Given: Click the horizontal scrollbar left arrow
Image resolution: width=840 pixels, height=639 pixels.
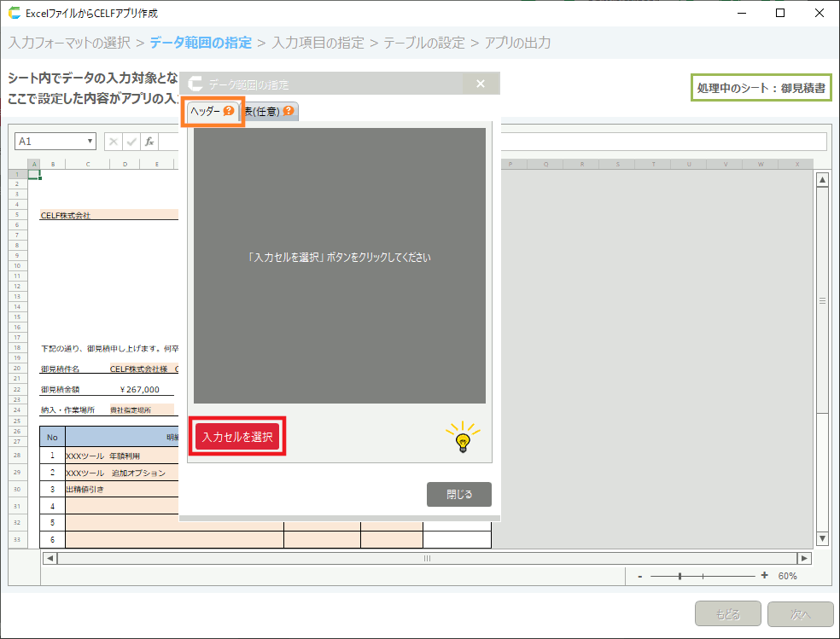Looking at the screenshot, I should click(x=50, y=558).
